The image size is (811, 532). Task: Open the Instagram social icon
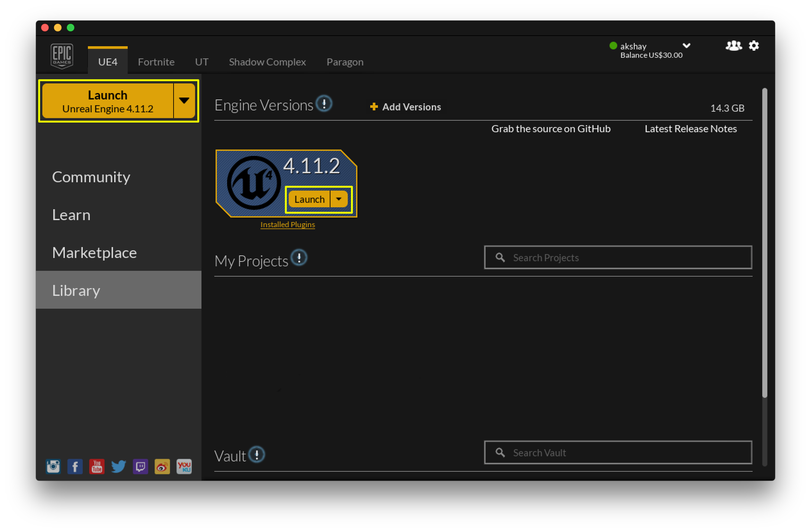point(53,466)
